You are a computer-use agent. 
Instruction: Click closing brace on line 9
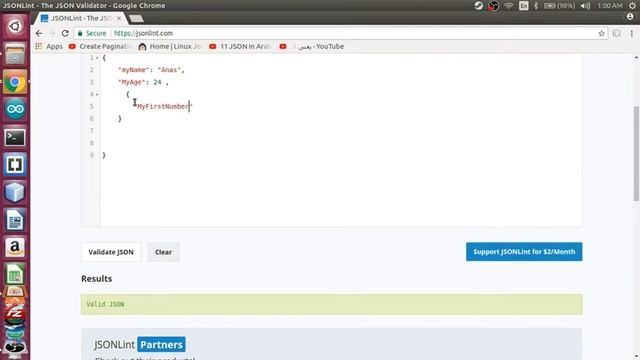click(104, 155)
